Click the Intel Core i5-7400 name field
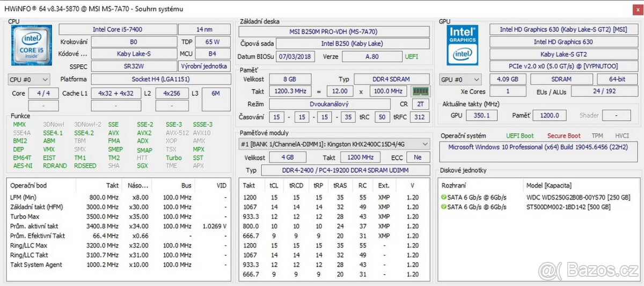The width and height of the screenshot is (644, 286). [118, 30]
